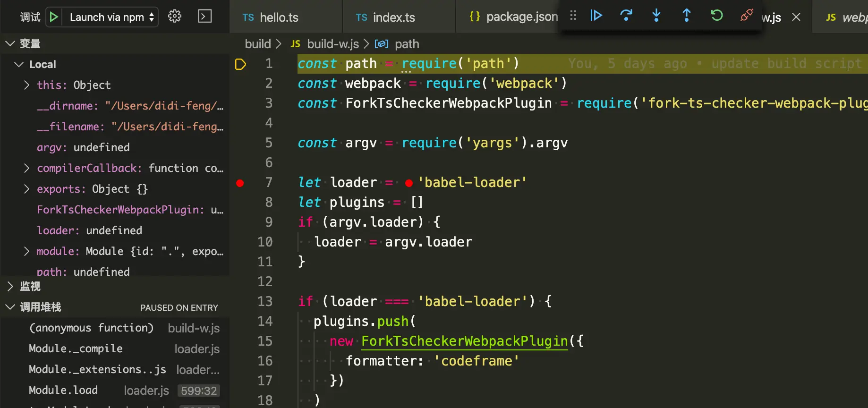This screenshot has width=868, height=408.
Task: Disconnect the debugger with the plug icon
Action: tap(747, 16)
